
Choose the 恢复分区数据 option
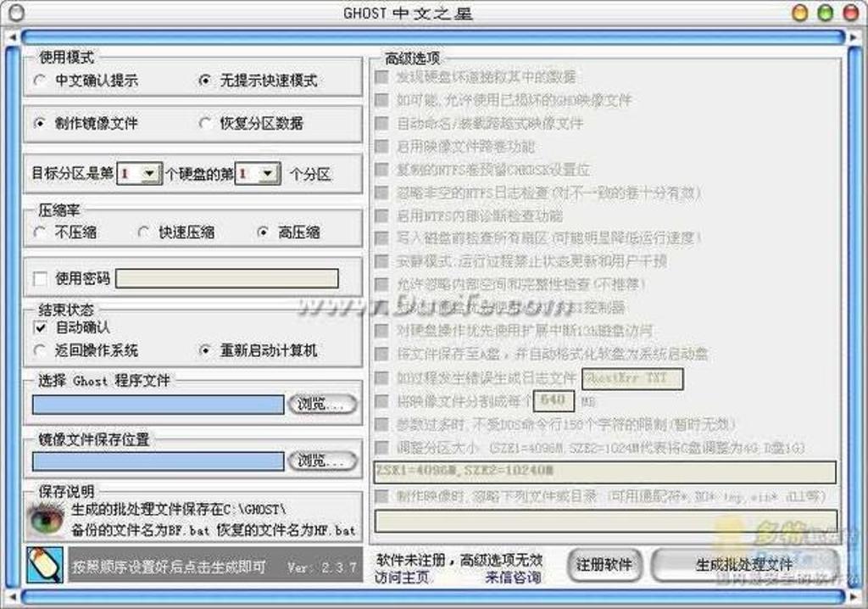(x=204, y=124)
